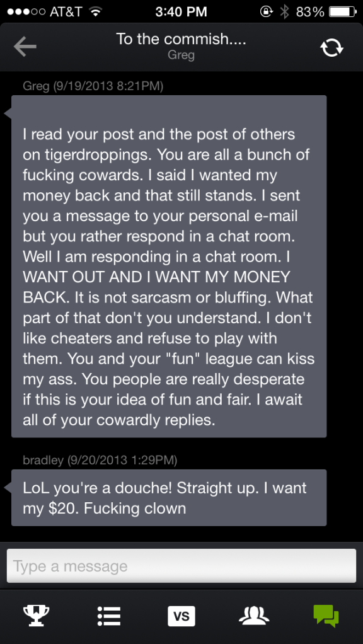Image resolution: width=363 pixels, height=644 pixels.
Task: Open the green chat bubbles tab
Action: [326, 616]
